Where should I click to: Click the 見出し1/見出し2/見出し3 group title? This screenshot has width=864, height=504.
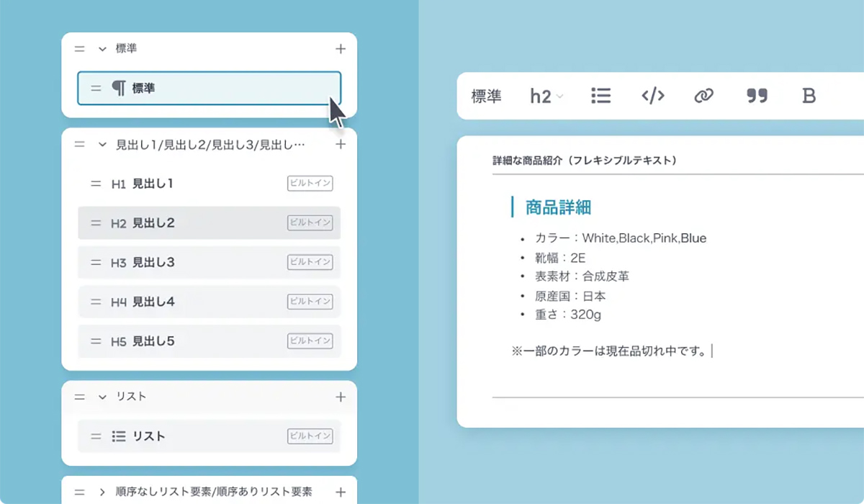[210, 145]
